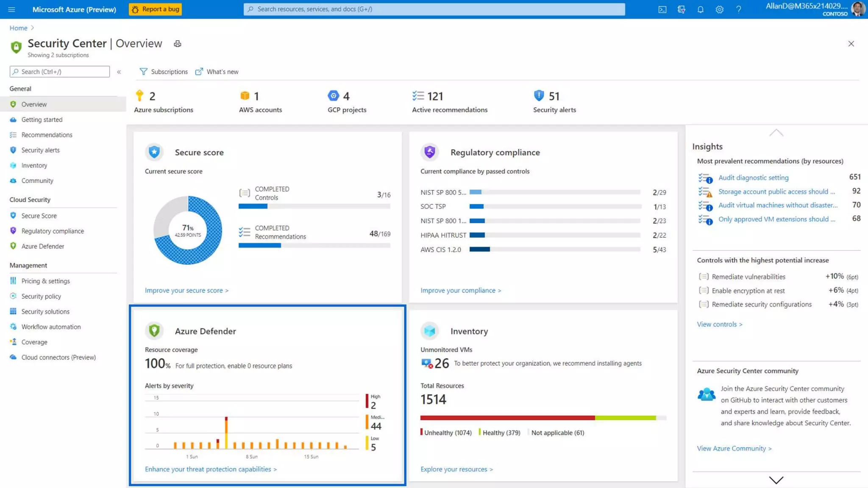Click the Audit diagnostic setting recommendation

pyautogui.click(x=753, y=177)
